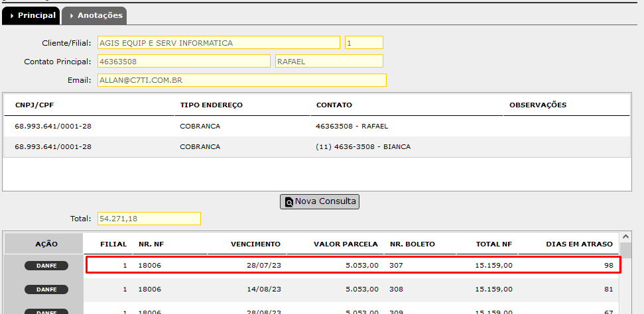Click days overdue value 81

pos(609,289)
